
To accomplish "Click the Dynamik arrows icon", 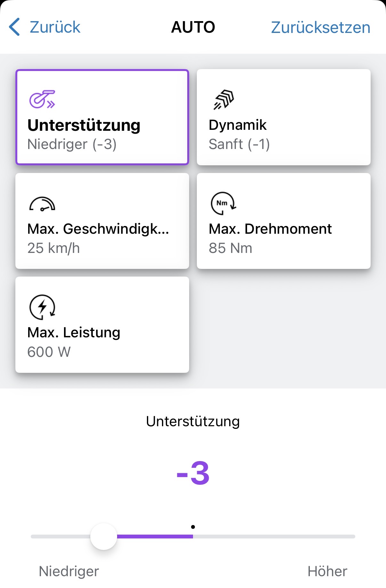I will click(x=224, y=99).
